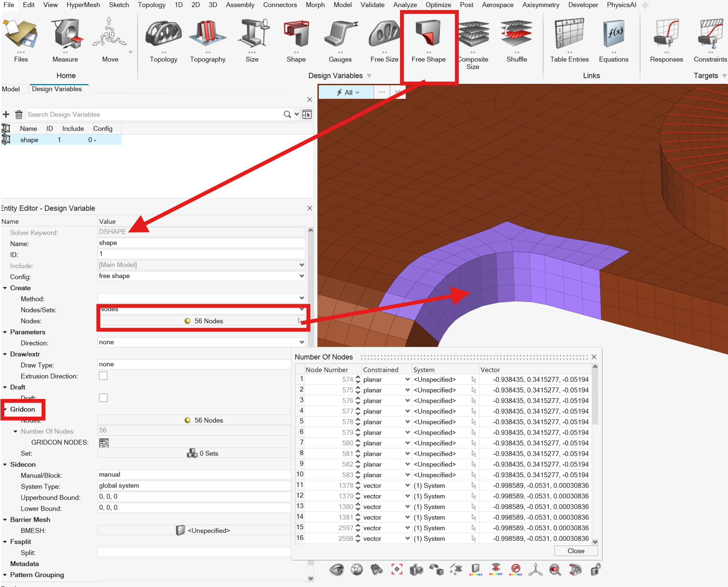Image resolution: width=728 pixels, height=587 pixels.
Task: Activate the Move tool
Action: coord(110,40)
